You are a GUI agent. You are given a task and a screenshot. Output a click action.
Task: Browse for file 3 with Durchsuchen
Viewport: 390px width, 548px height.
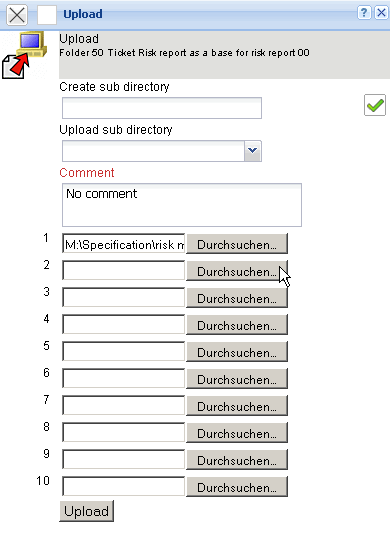pyautogui.click(x=237, y=297)
